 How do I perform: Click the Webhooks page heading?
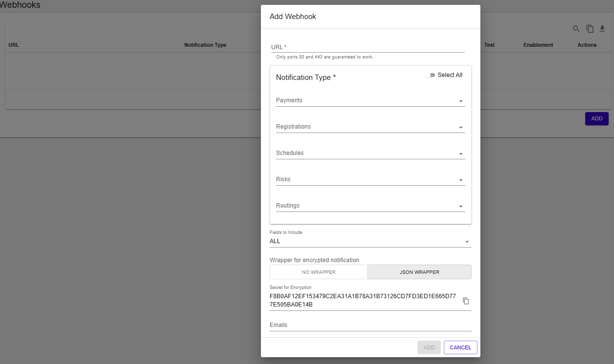[20, 5]
